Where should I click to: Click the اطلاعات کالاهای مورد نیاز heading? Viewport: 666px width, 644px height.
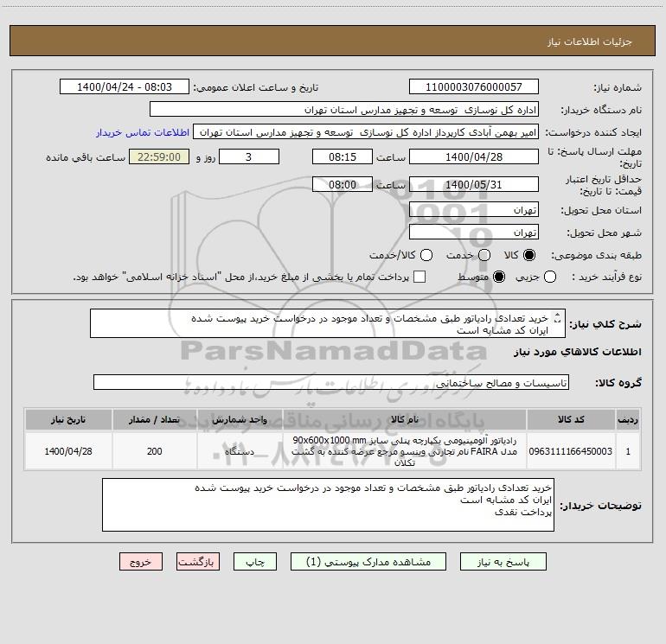point(578,352)
